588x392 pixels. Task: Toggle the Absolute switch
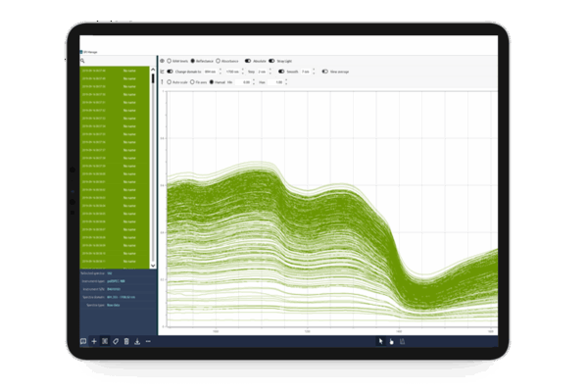tap(248, 60)
